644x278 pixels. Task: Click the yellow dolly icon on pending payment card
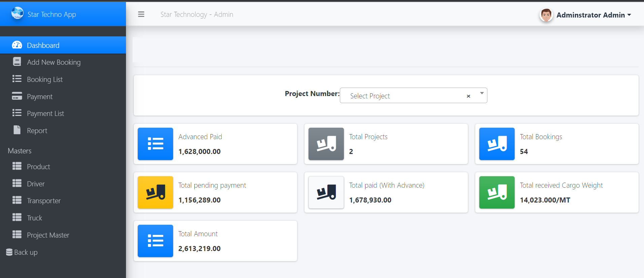[x=155, y=192]
